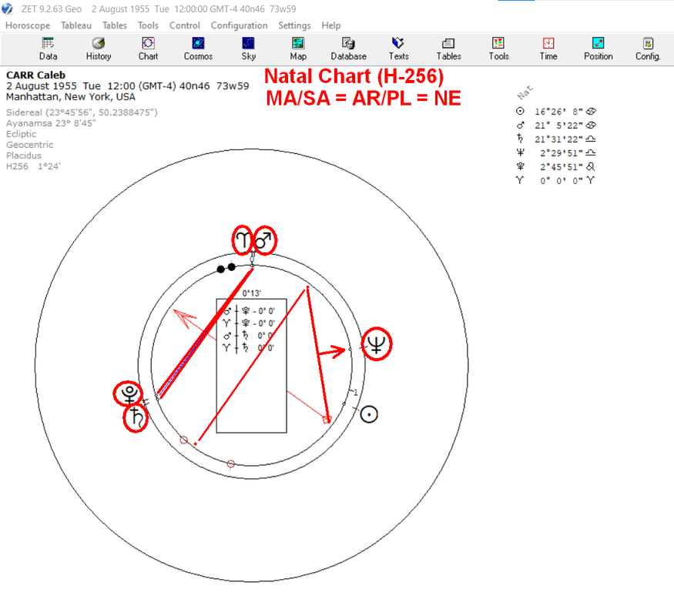Open the Map toolbar icon

[x=298, y=49]
